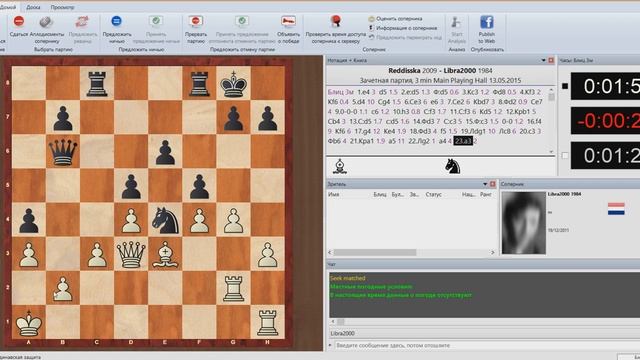This screenshot has height=360, width=640.
Task: Open the Домой ribbon tab
Action: pyautogui.click(x=7, y=7)
